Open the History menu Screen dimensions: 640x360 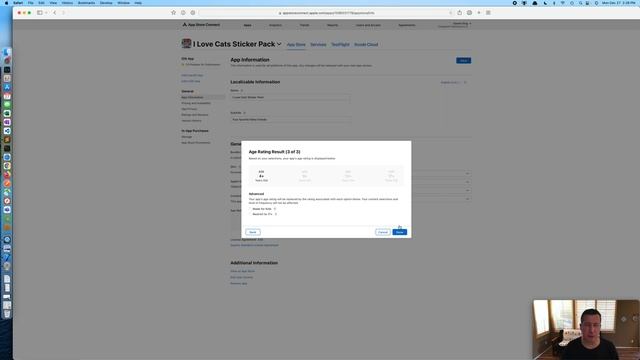coord(67,3)
